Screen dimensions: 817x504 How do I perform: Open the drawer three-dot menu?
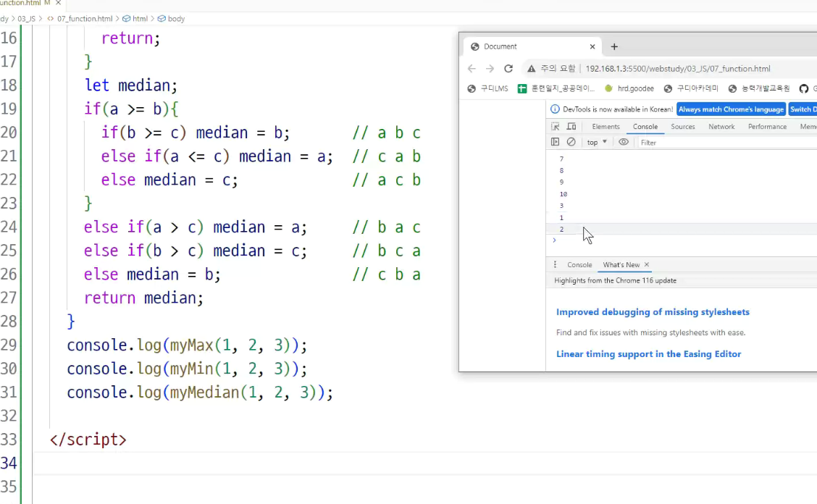click(555, 265)
